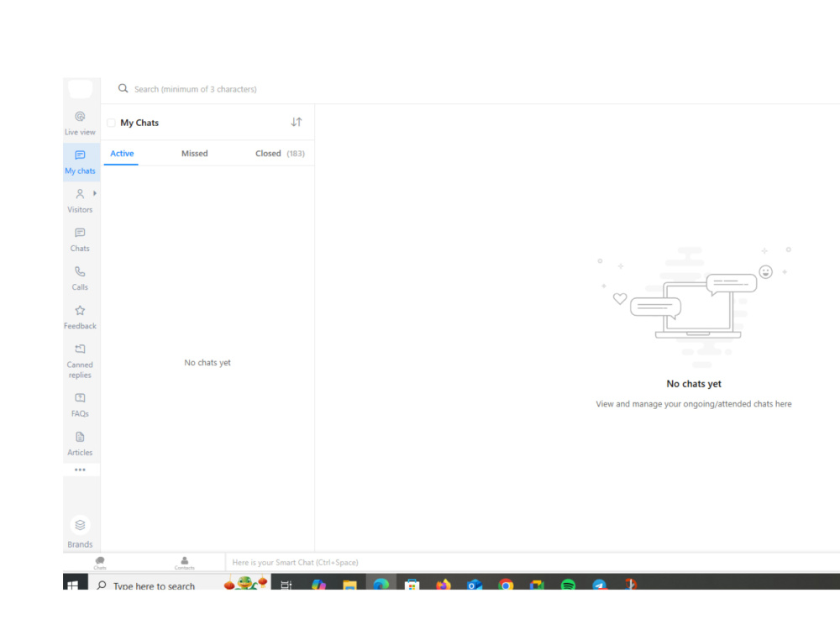Screen dimensions: 840x630
Task: Launch Firefox from the taskbar
Action: [x=443, y=585]
